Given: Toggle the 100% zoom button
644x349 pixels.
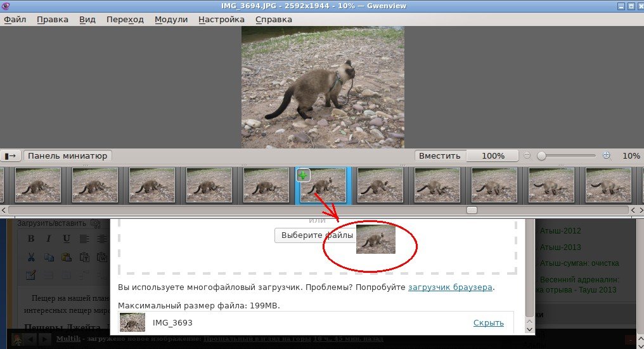Looking at the screenshot, I should [x=493, y=156].
